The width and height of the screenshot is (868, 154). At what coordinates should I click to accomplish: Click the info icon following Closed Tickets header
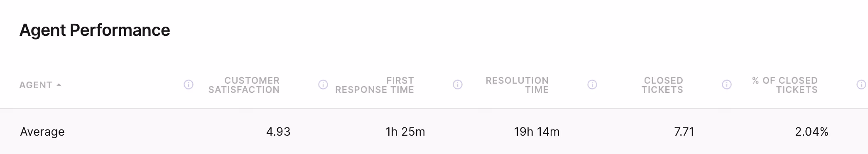[x=727, y=85]
